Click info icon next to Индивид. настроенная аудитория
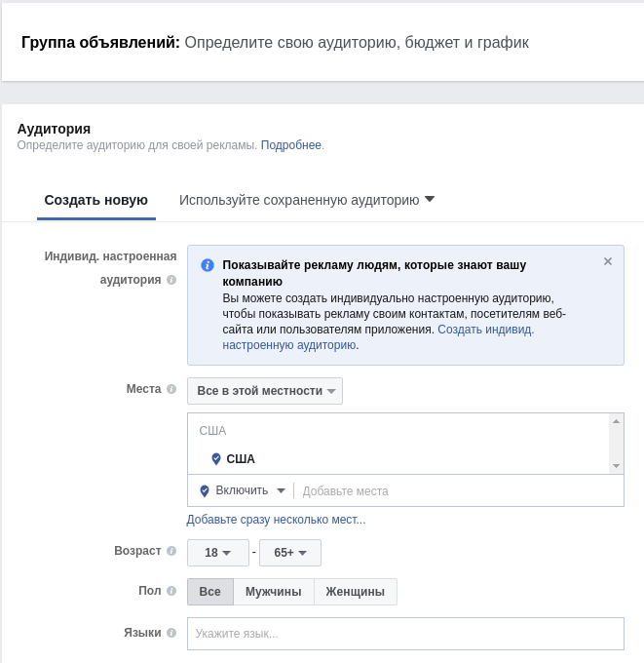The height and width of the screenshot is (663, 644). [171, 280]
